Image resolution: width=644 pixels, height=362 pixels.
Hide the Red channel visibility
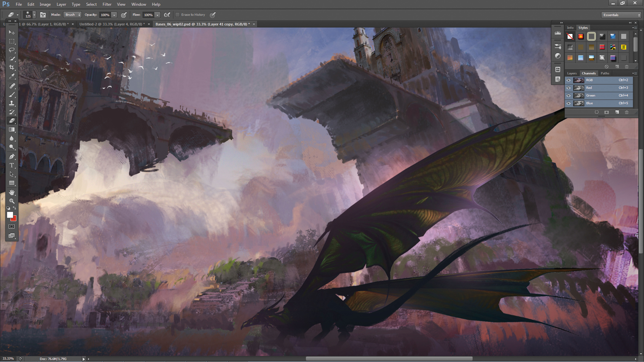569,88
